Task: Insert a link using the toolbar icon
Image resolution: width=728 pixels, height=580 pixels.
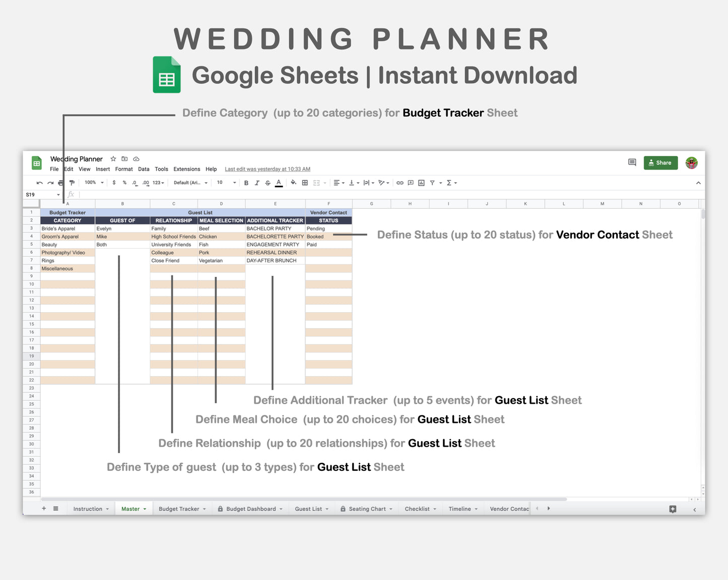Action: click(400, 183)
